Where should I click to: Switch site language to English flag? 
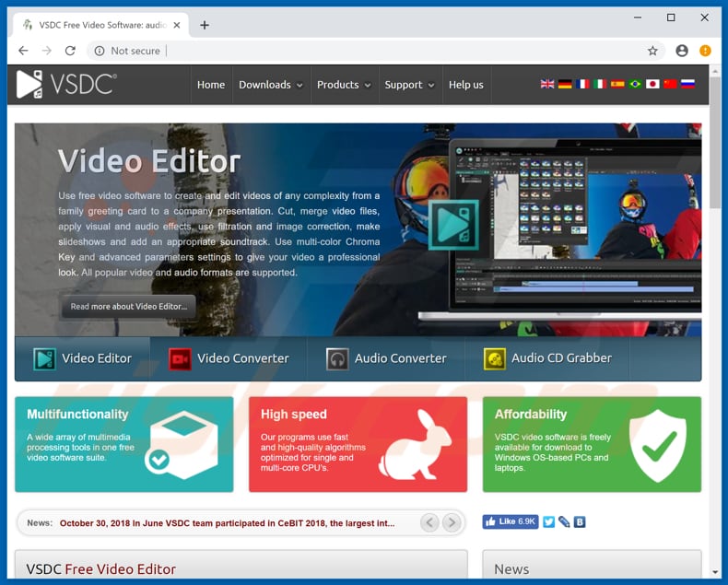(547, 84)
